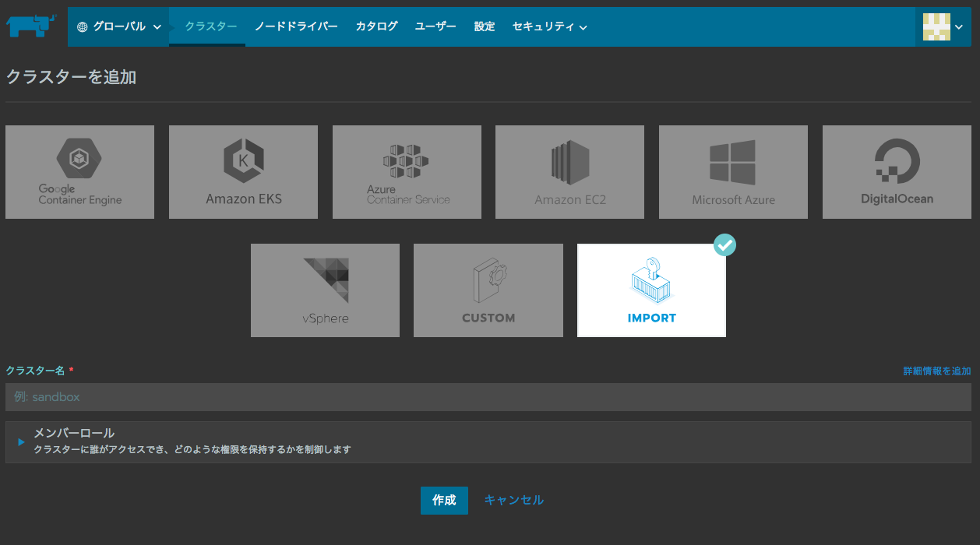
Task: Go to the カタログ tab
Action: pyautogui.click(x=376, y=26)
